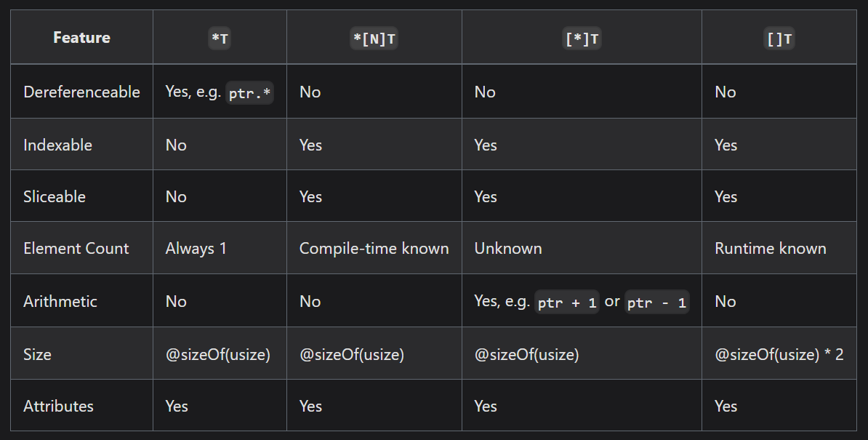Click the ptr.* inline code snippet
Screen dimensions: 868x440
click(x=250, y=93)
